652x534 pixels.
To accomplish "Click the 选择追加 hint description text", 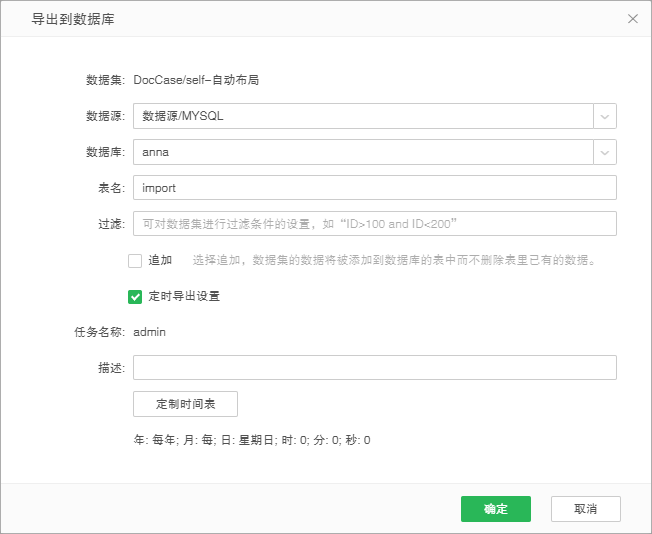I will (x=394, y=261).
